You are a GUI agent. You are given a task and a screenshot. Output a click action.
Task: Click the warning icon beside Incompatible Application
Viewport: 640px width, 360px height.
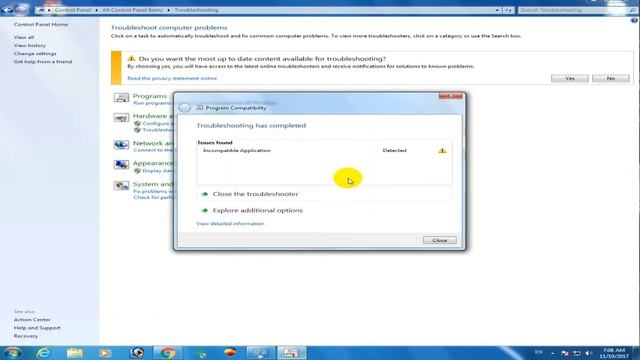442,151
